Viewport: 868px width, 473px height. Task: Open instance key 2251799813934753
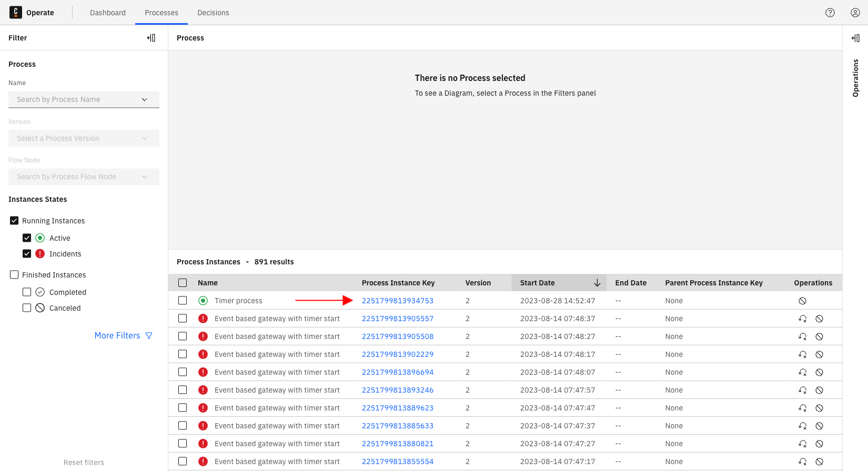398,301
